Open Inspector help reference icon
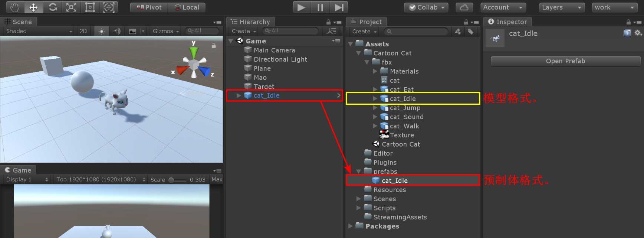This screenshot has height=238, width=644. [x=627, y=33]
